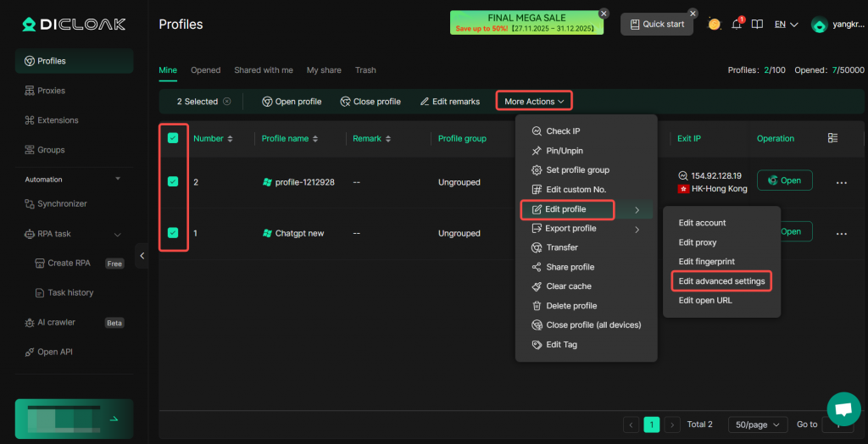Uncheck the select-all profiles checkbox
This screenshot has height=444, width=868.
pos(173,138)
